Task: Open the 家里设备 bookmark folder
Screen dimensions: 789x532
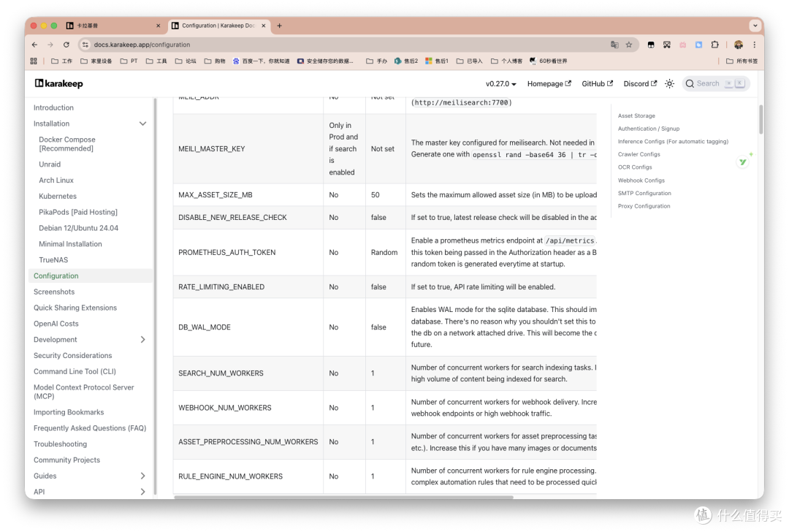Action: click(96, 61)
